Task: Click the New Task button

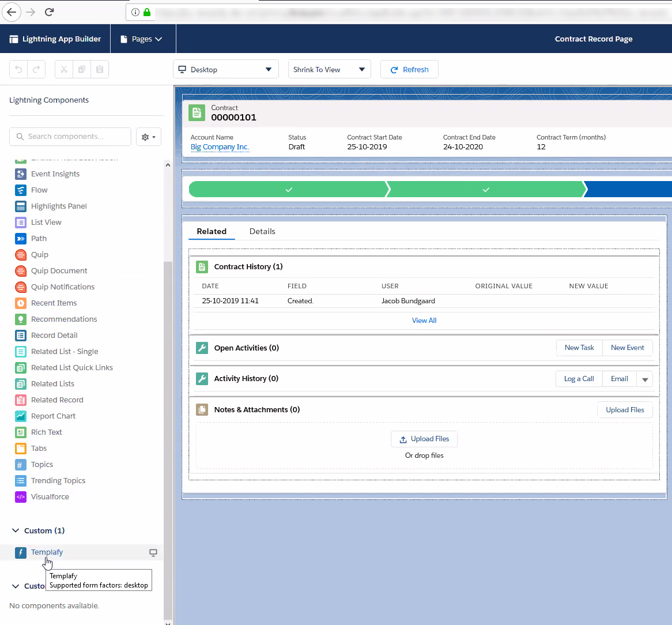Action: click(579, 348)
